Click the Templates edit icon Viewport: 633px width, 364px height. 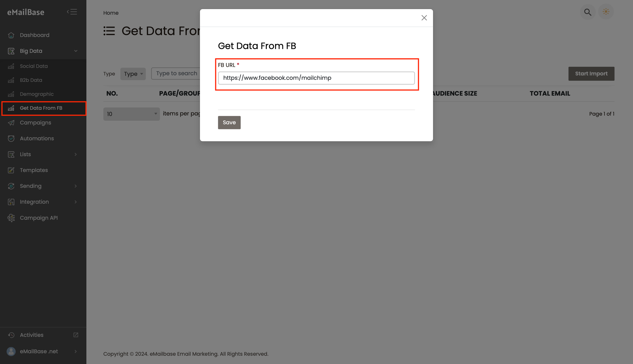(11, 170)
